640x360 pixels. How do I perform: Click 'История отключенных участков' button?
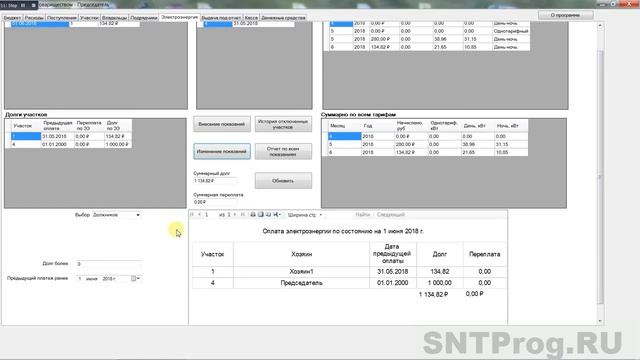[283, 124]
